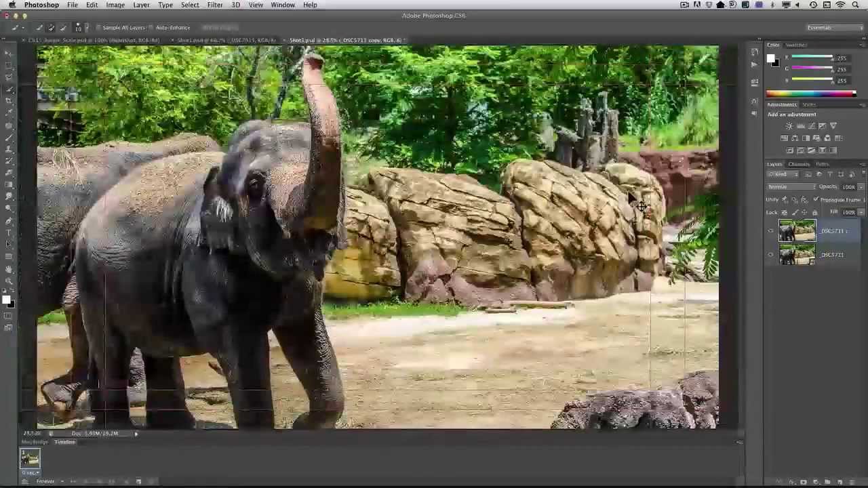Click the Lock position icon
The width and height of the screenshot is (868, 488).
pos(805,212)
